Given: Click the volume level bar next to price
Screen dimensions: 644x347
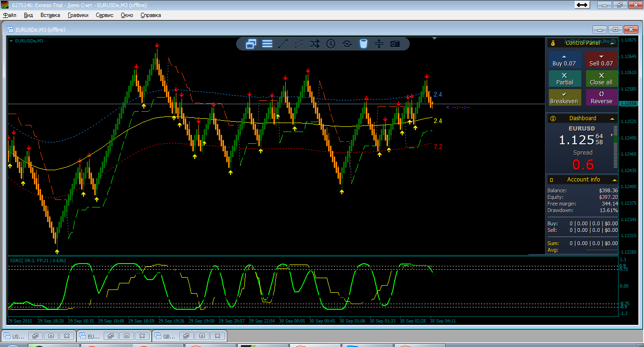Looking at the screenshot, I should point(615,147).
